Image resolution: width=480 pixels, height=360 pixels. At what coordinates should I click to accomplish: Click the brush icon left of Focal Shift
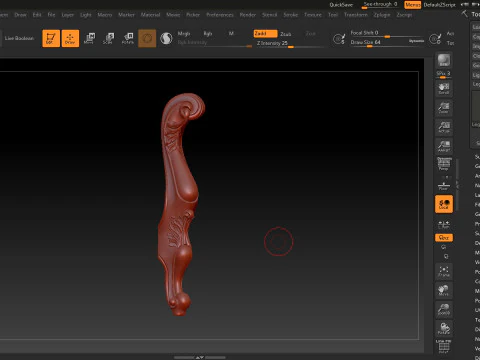pos(339,39)
